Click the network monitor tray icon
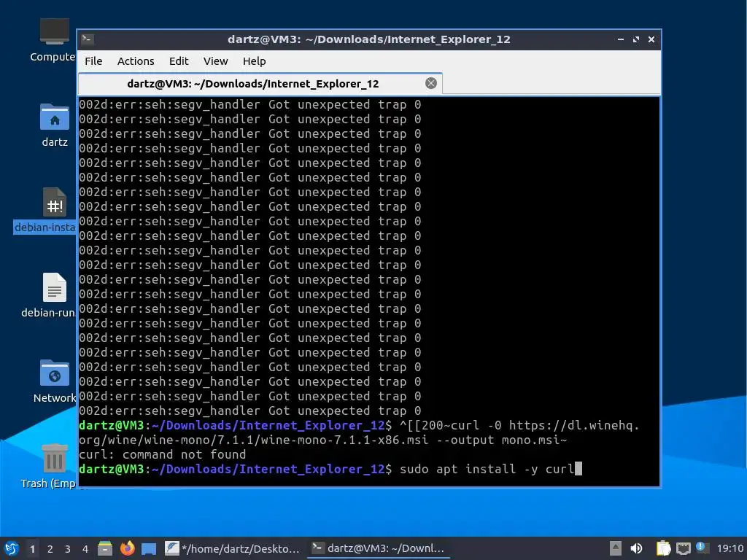The height and width of the screenshot is (560, 747). [x=683, y=549]
